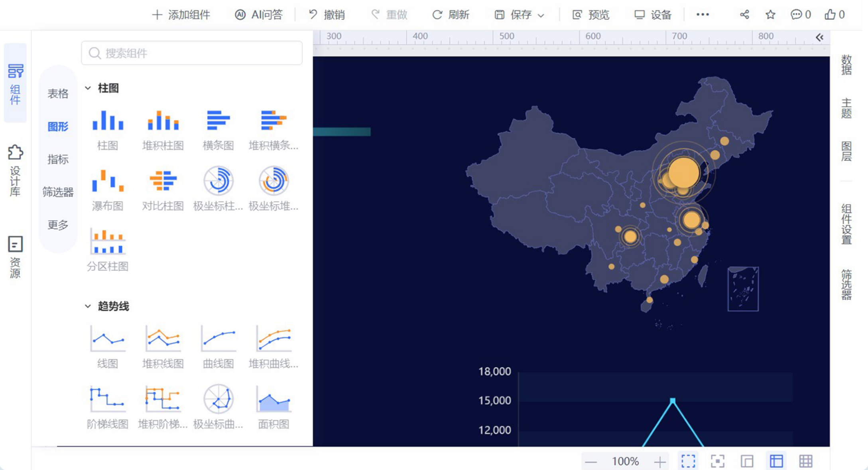Select the 堆积柱图 stacked bar component

(163, 130)
